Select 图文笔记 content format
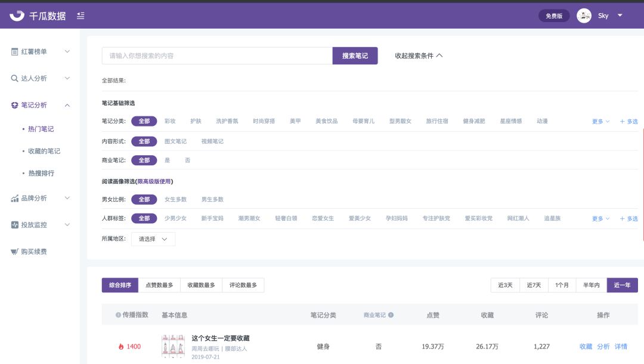The width and height of the screenshot is (644, 364). pyautogui.click(x=175, y=141)
